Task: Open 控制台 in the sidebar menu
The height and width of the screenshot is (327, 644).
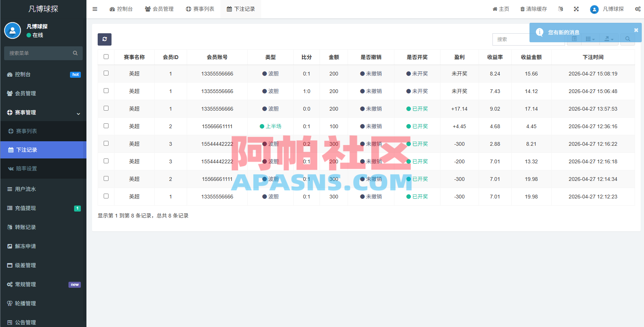Action: pyautogui.click(x=43, y=74)
